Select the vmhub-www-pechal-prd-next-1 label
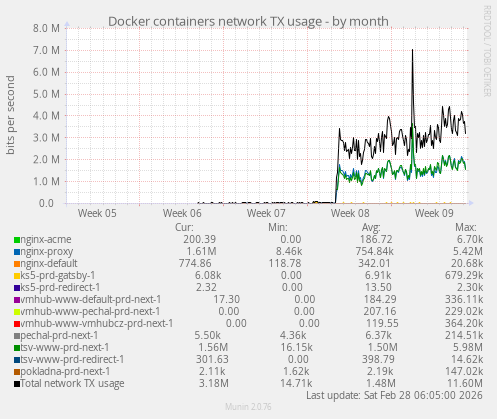Image resolution: width=497 pixels, height=419 pixels. (90, 312)
